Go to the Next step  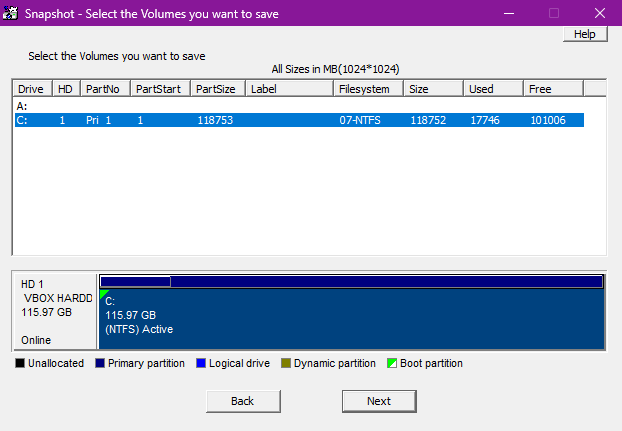[379, 401]
